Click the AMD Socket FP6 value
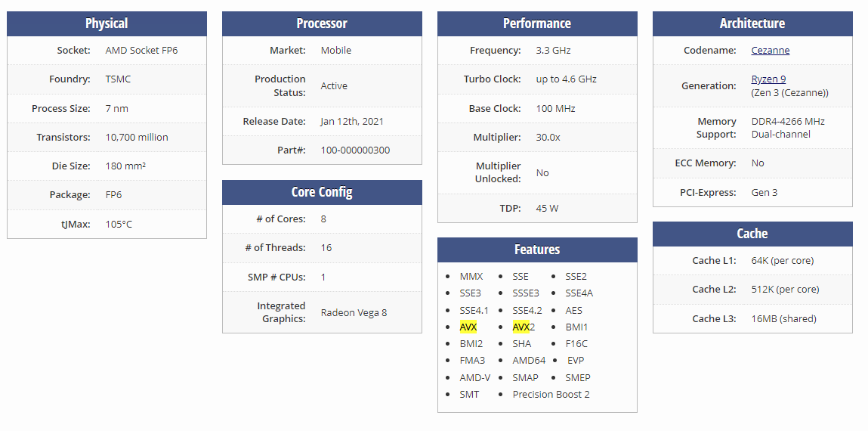Viewport: 868px width, 431px height. (x=141, y=51)
